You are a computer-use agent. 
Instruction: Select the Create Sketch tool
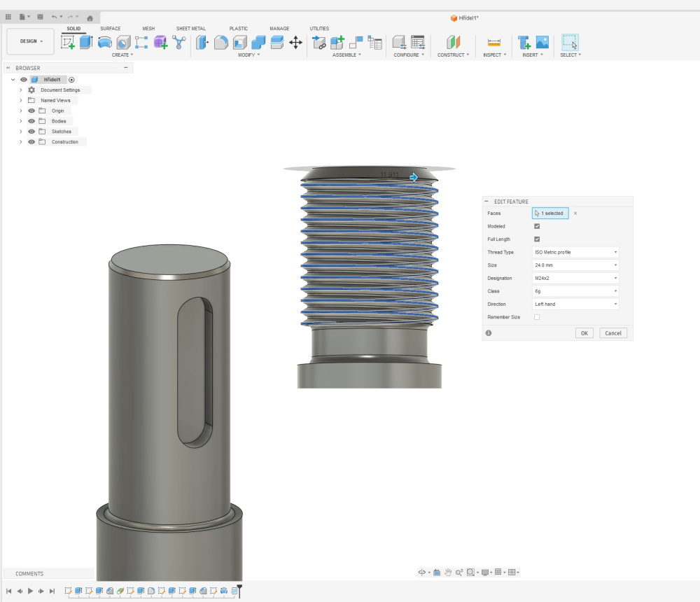(x=68, y=43)
